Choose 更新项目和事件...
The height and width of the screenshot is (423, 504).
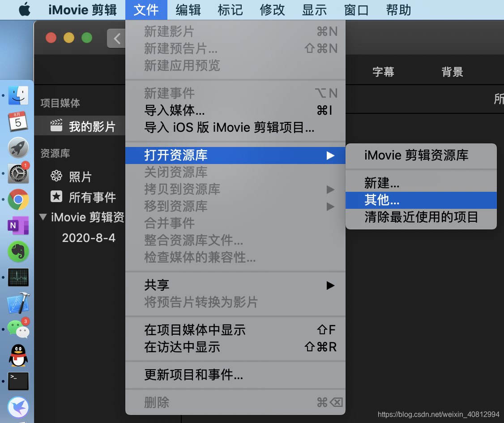[235, 375]
